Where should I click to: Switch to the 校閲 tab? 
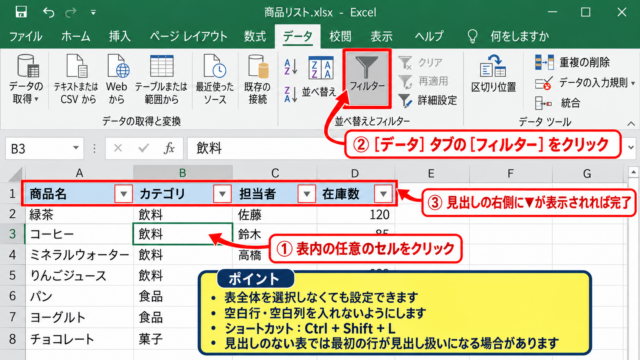click(x=340, y=36)
